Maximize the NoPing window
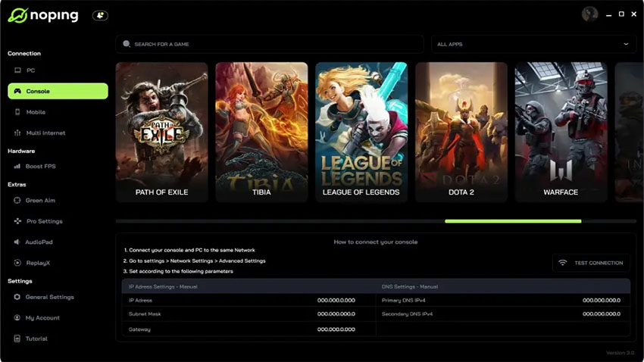 (x=621, y=14)
